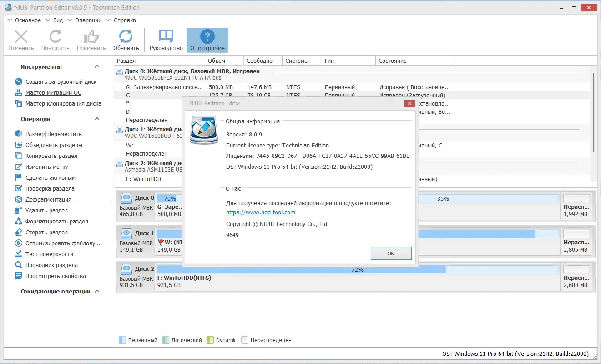This screenshot has height=364, width=601.
Task: Select the Отменить (Undo) toolbar icon
Action: (x=20, y=40)
